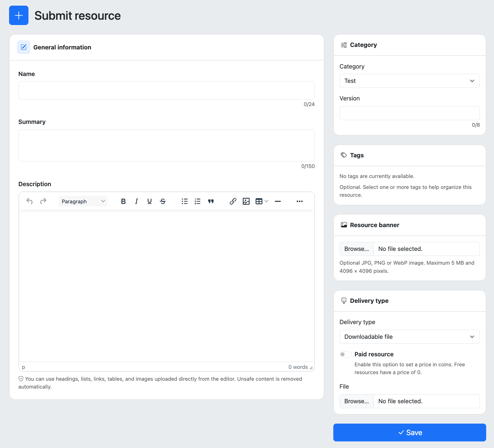This screenshot has height=448, width=494.
Task: Focus the Version input field
Action: point(410,113)
